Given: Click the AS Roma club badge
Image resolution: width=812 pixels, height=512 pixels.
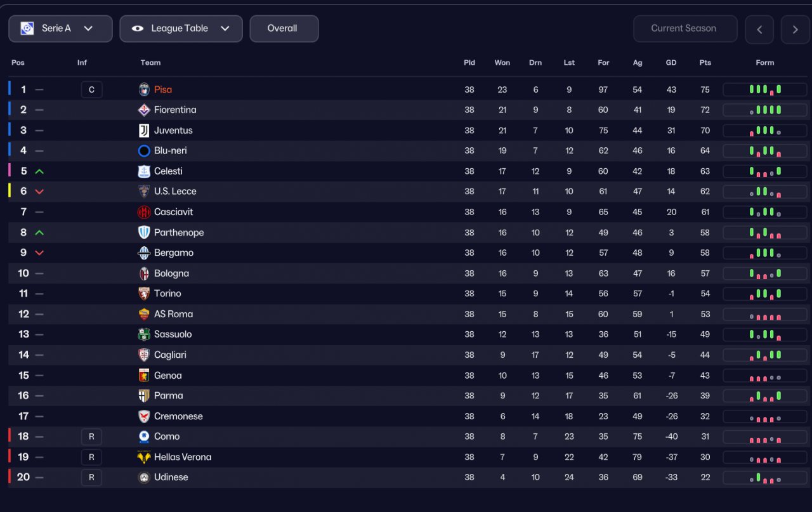Looking at the screenshot, I should pos(144,314).
